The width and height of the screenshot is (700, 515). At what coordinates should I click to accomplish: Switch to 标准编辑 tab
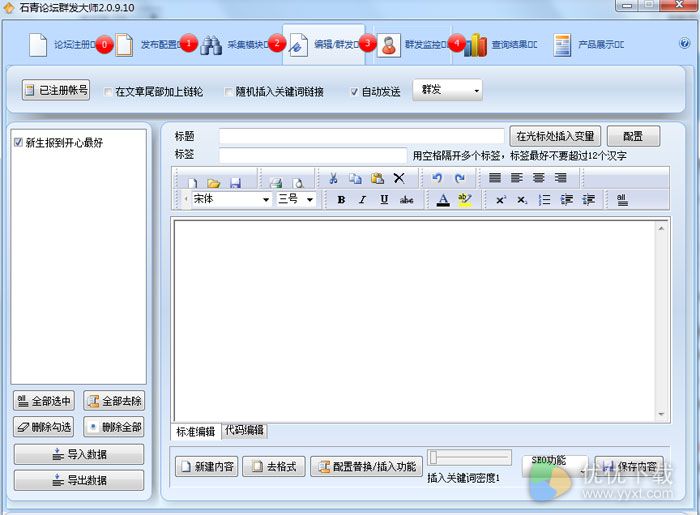(196, 431)
